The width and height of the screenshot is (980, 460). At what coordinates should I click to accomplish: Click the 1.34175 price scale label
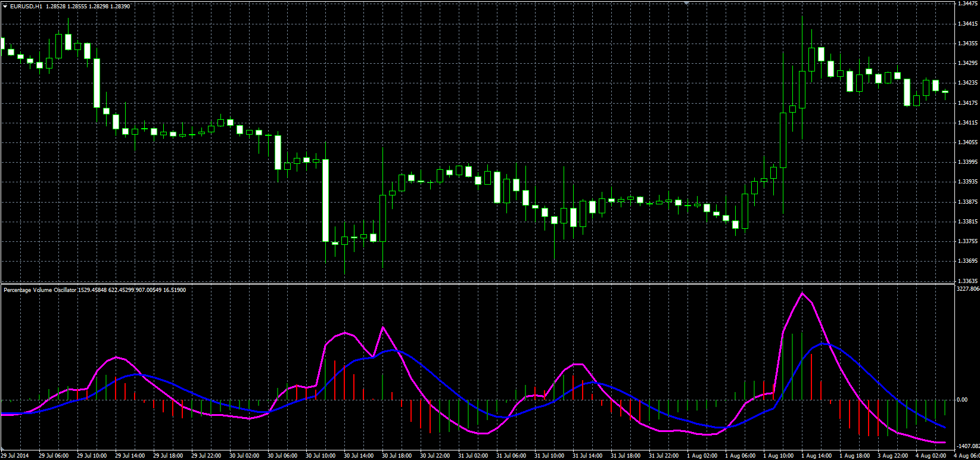point(967,103)
